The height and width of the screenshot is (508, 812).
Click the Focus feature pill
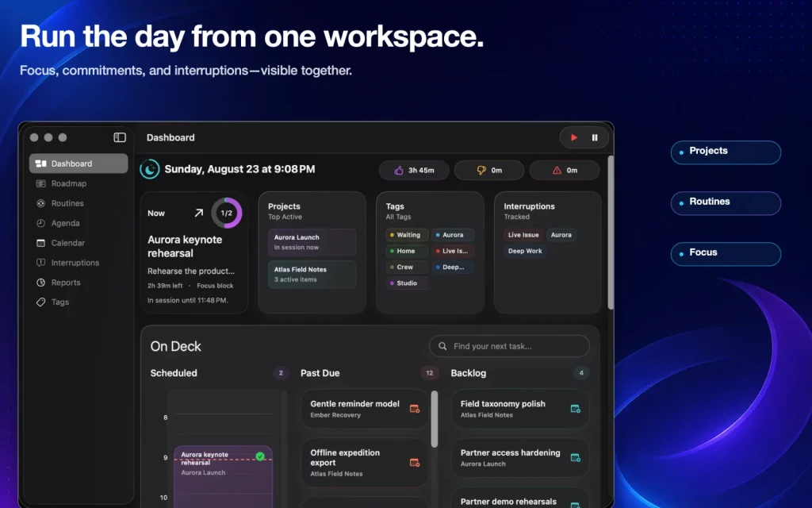(726, 254)
